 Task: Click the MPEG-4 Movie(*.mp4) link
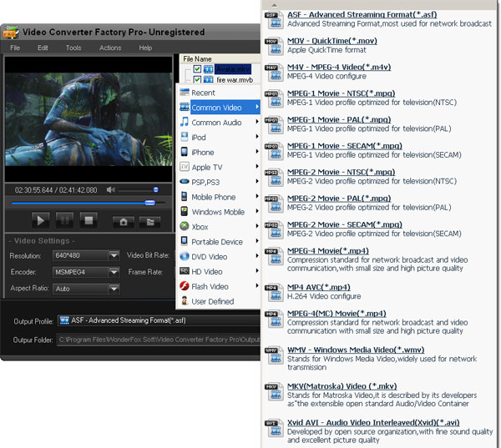point(326,249)
